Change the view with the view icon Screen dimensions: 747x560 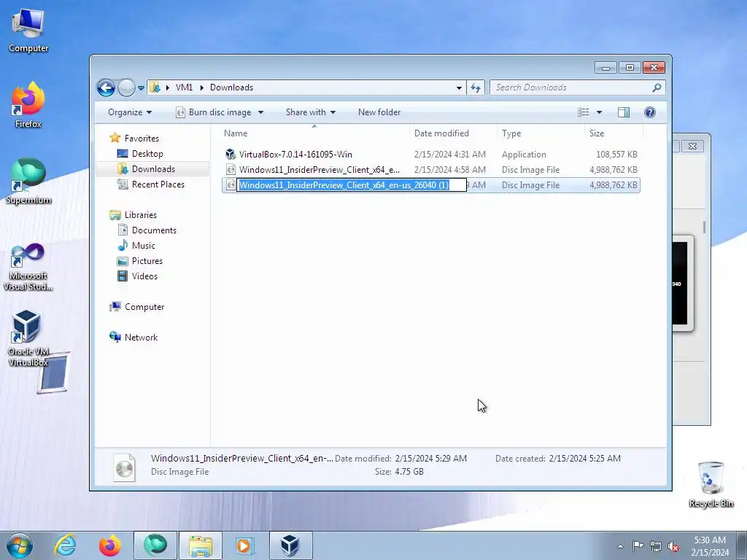[584, 112]
